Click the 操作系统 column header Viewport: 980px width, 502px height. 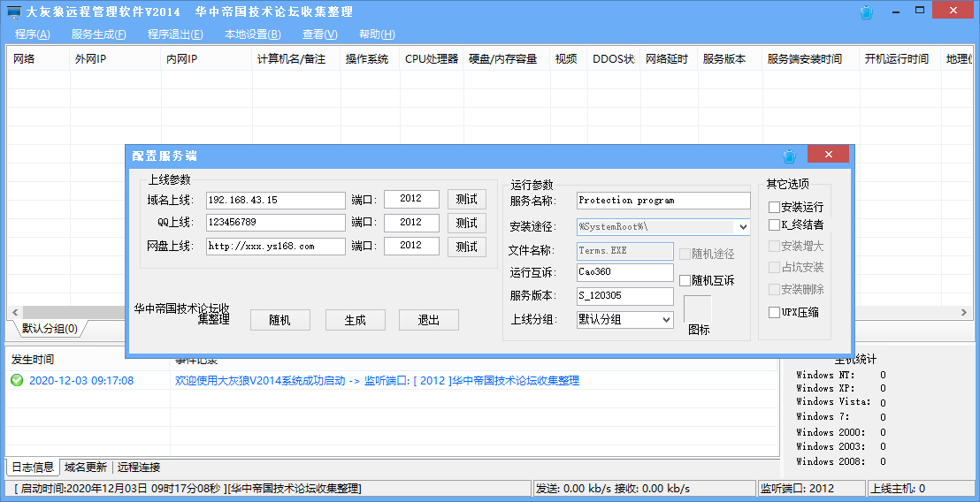tap(371, 58)
